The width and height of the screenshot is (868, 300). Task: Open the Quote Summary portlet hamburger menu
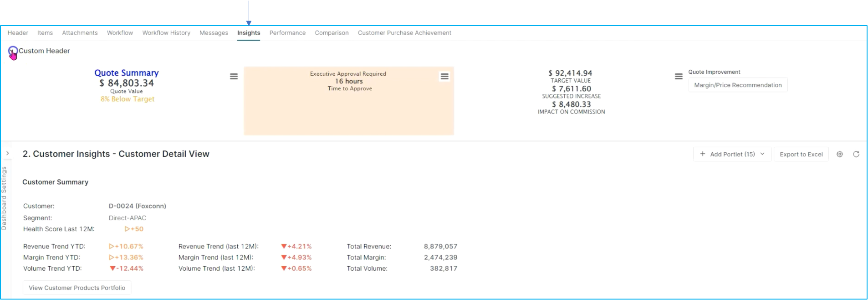click(x=234, y=77)
